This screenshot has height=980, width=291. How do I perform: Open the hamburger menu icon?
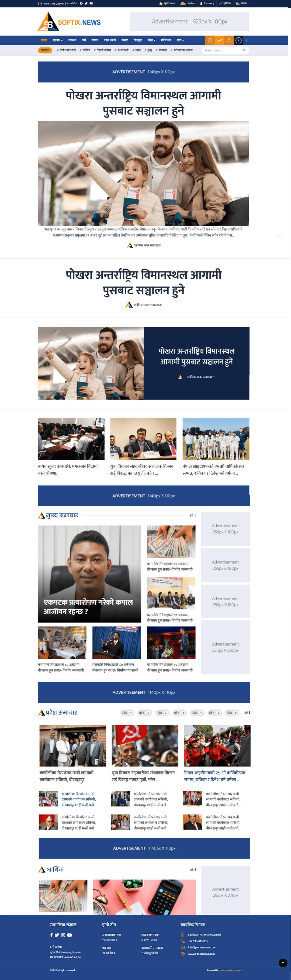(246, 40)
